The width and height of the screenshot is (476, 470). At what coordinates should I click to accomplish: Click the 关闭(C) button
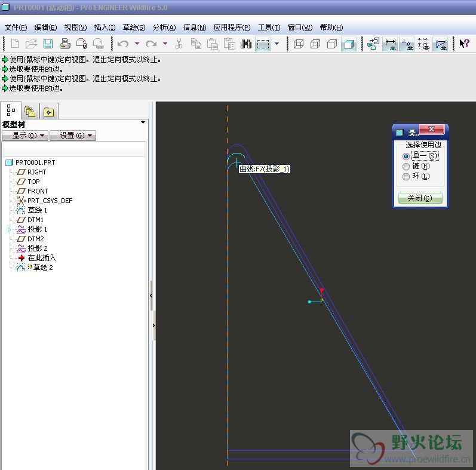point(420,198)
